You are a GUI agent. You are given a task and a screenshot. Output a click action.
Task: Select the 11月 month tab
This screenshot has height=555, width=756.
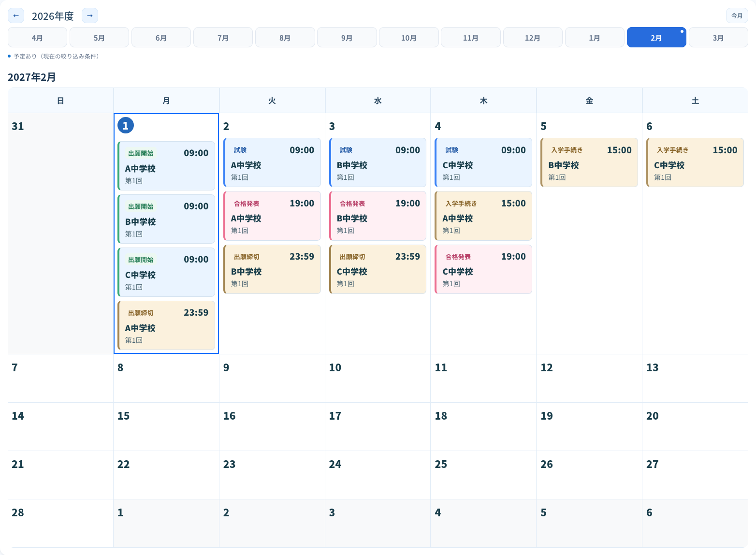(471, 37)
